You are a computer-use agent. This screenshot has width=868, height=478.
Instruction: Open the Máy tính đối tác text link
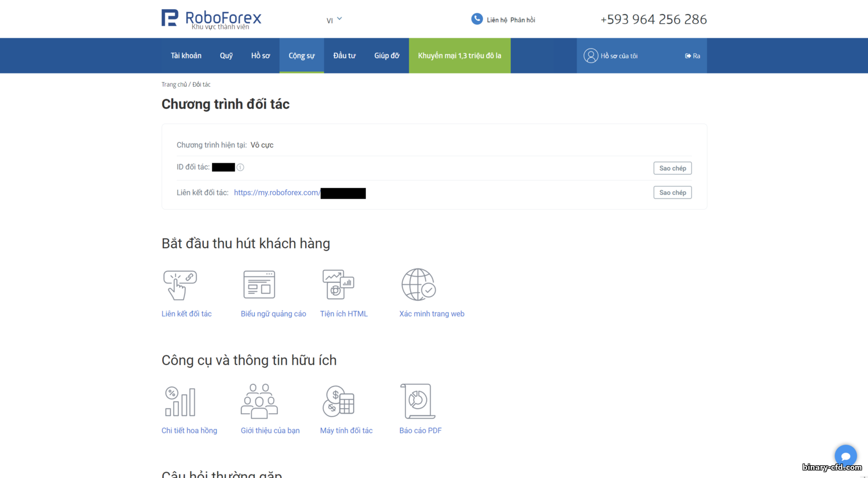coord(346,431)
